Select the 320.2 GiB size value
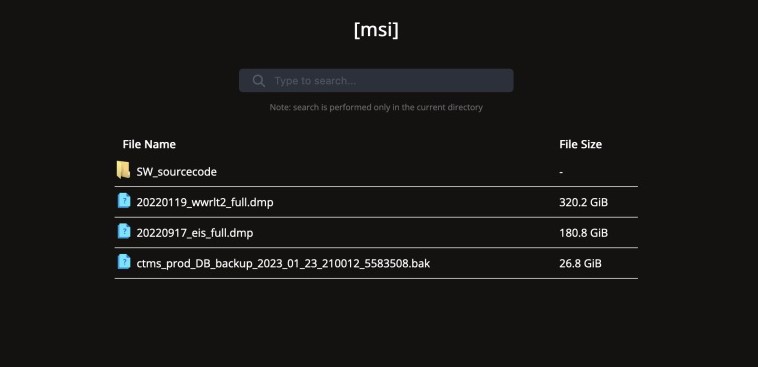The height and width of the screenshot is (367, 758). tap(583, 202)
